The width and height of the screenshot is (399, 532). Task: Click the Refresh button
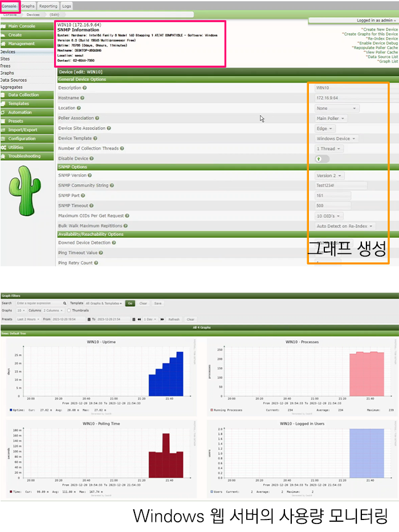point(174,319)
